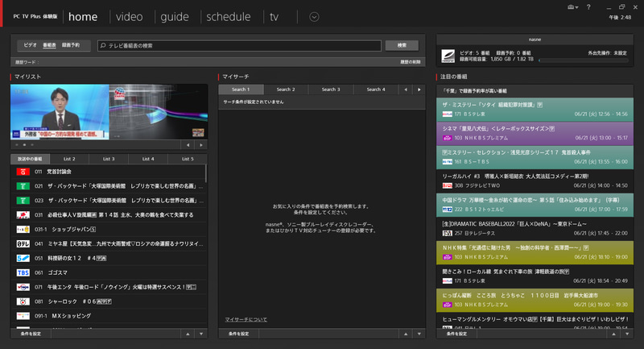Open ザ・ミステリー「ソタイ」 program card
The image size is (644, 349).
(535, 110)
